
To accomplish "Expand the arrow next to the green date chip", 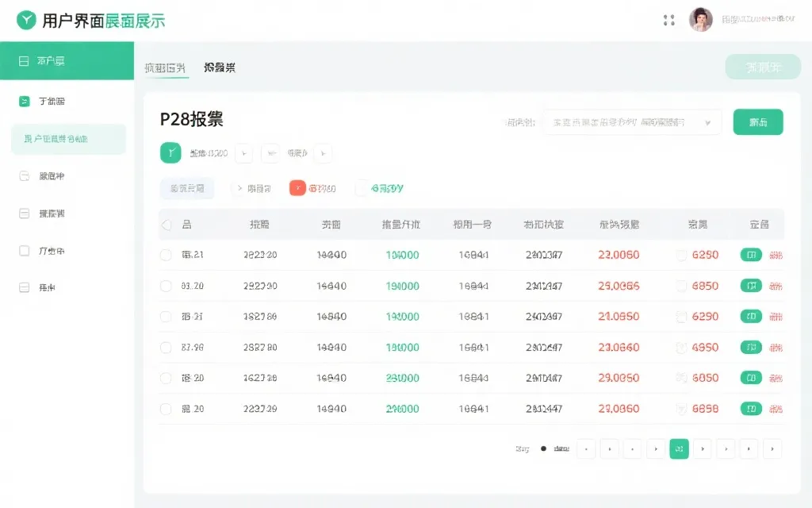I will [x=243, y=152].
